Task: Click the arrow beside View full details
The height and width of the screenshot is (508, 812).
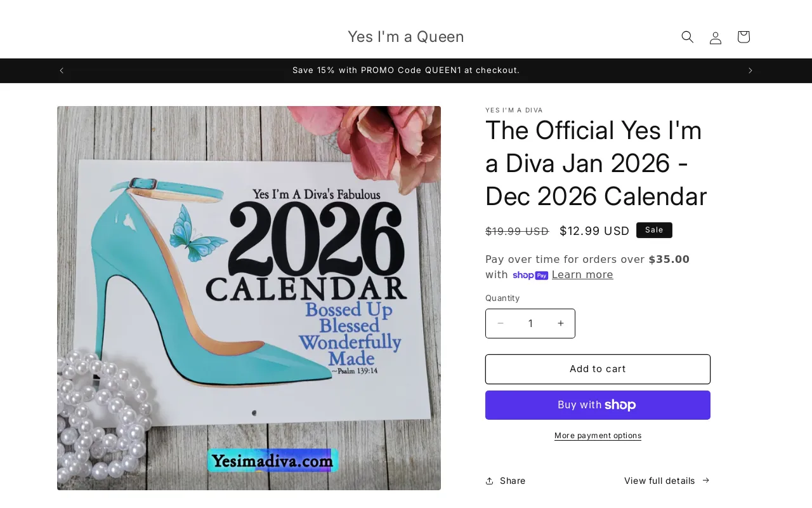Action: pos(705,480)
